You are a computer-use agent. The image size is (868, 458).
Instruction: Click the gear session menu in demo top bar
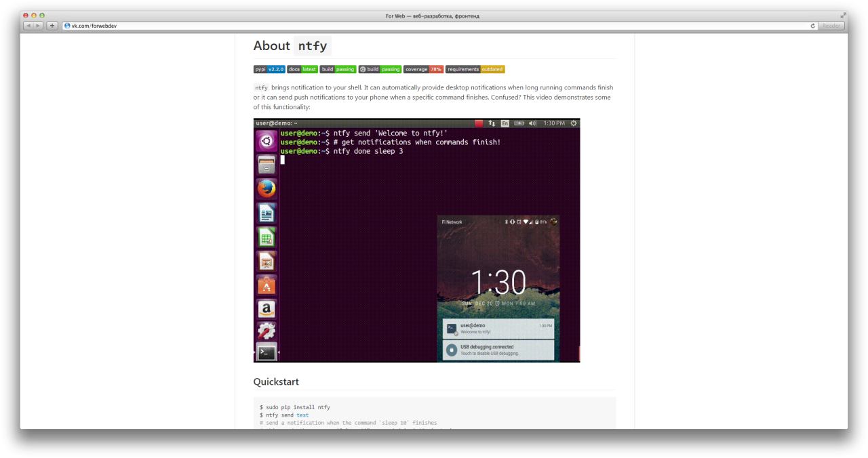[574, 123]
